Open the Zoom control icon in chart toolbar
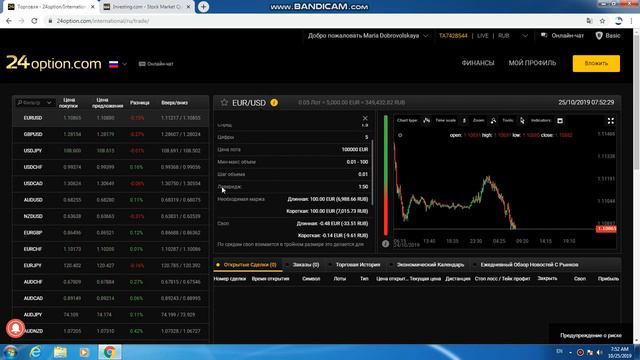This screenshot has height=360, width=640. (x=493, y=120)
